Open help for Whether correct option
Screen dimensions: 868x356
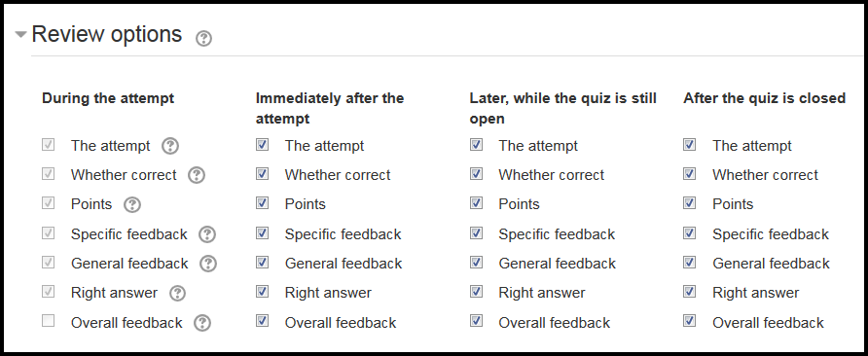coord(196,175)
